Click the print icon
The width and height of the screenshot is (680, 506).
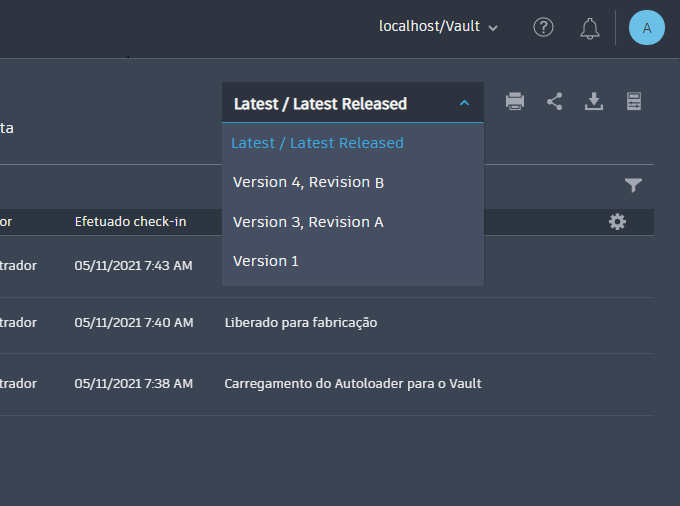[515, 101]
